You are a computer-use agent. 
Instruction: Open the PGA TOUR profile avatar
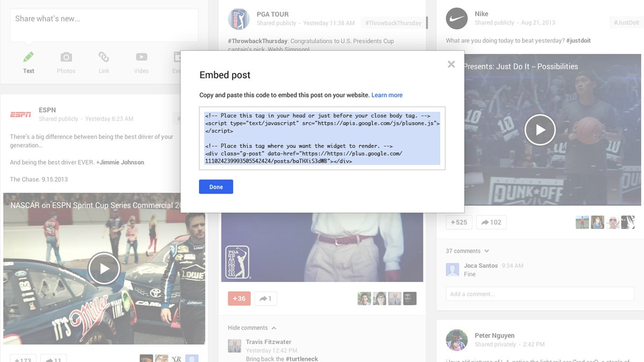[x=238, y=19]
